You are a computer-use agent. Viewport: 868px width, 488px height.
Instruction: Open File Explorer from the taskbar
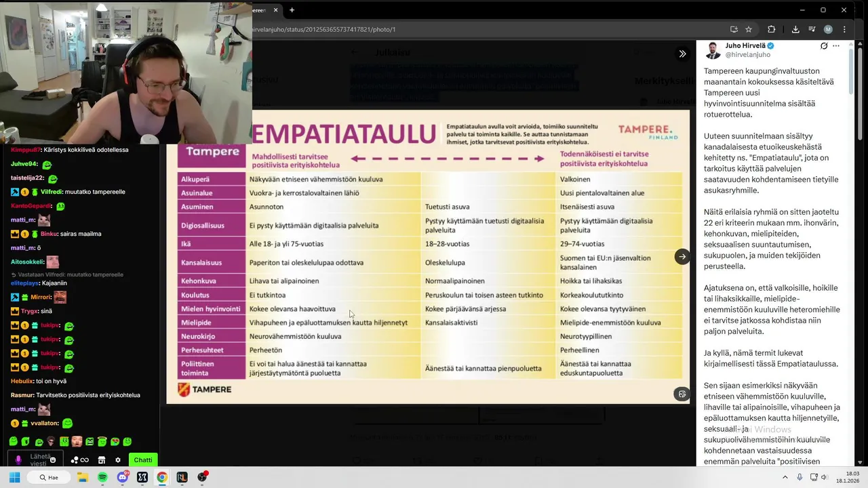coord(83,477)
